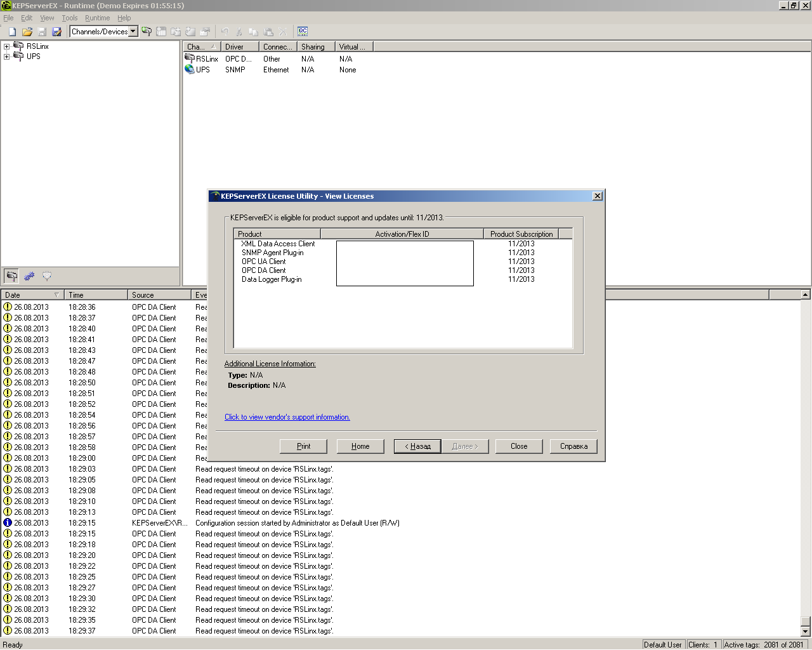Select the UPS channel row in list

202,70
